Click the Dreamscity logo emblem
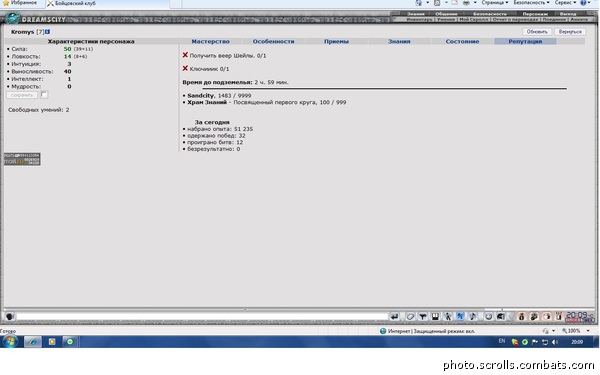This screenshot has height=375, width=600. tap(12, 18)
